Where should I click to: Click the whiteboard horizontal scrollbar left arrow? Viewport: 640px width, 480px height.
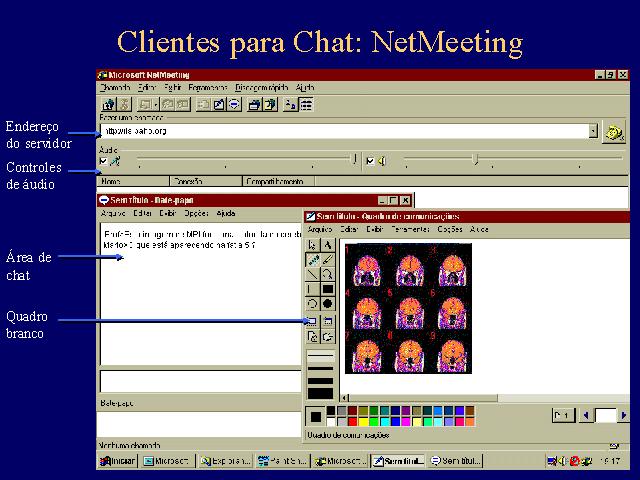[x=345, y=398]
